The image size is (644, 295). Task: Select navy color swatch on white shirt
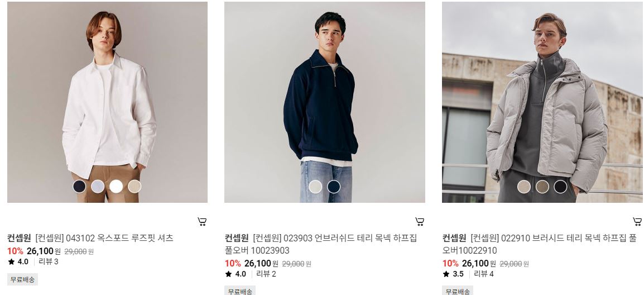pyautogui.click(x=79, y=187)
